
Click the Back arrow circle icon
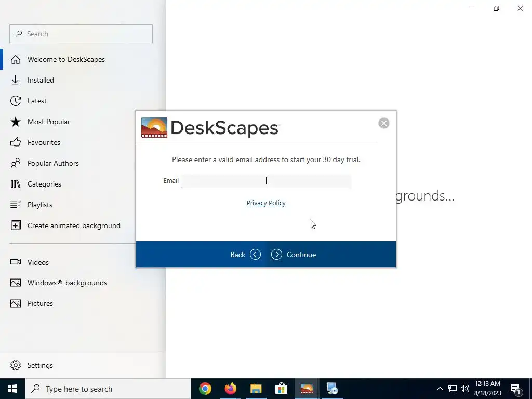click(x=255, y=255)
